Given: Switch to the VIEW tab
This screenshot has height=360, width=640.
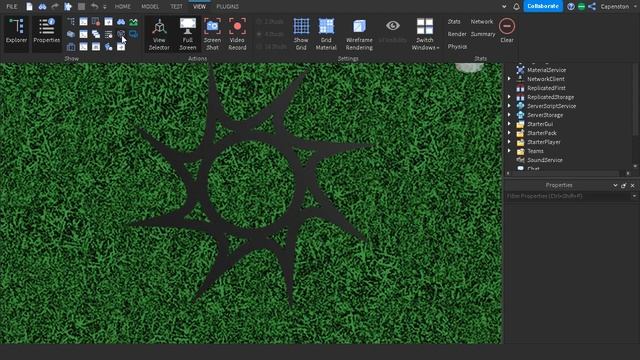Looking at the screenshot, I should [200, 7].
